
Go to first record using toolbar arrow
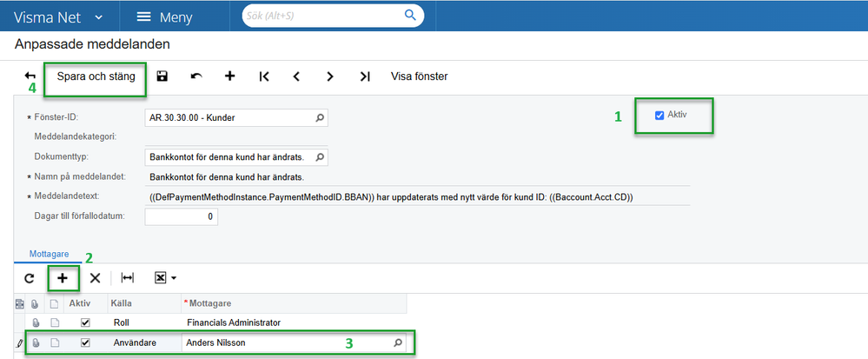(x=263, y=76)
